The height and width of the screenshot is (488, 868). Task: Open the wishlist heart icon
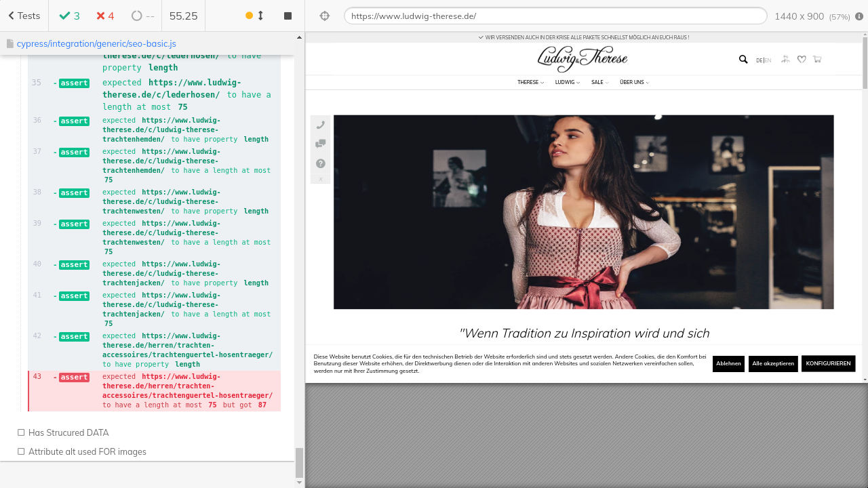pos(802,60)
